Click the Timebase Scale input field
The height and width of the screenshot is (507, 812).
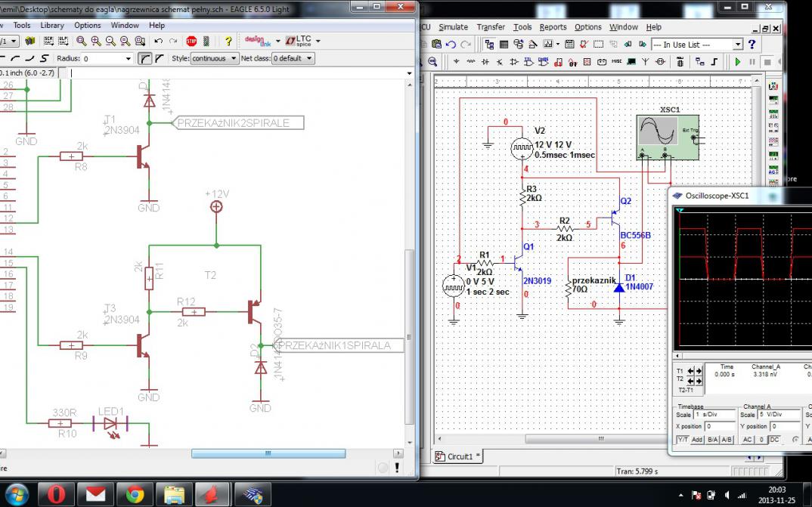(713, 415)
